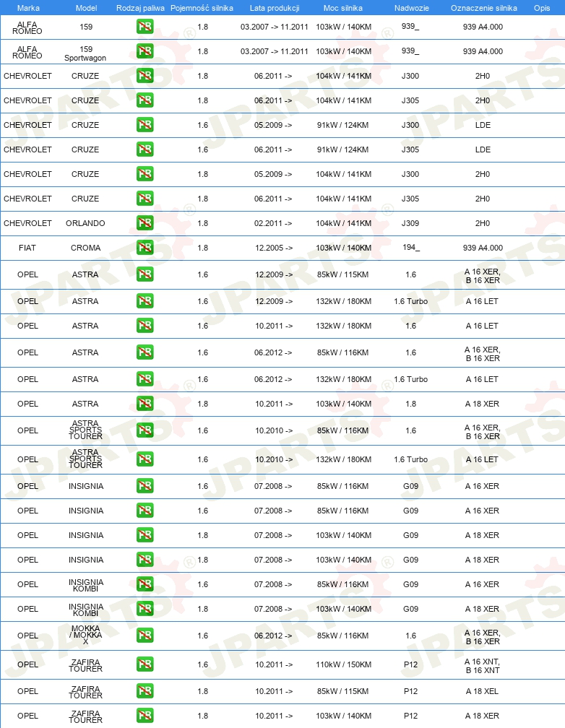Click fuel icon for Zafira Tourer 110kW / 150KM
The image size is (565, 728).
(x=145, y=664)
